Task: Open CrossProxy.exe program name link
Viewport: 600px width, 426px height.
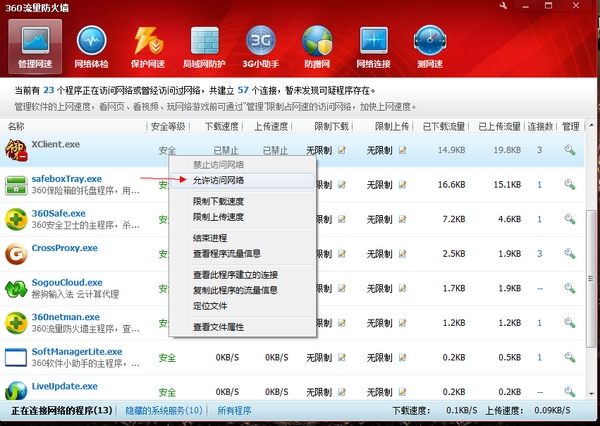Action: pyautogui.click(x=64, y=248)
